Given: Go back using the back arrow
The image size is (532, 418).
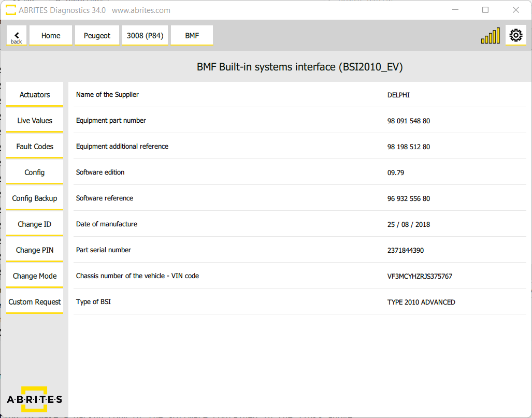Looking at the screenshot, I should [x=16, y=35].
